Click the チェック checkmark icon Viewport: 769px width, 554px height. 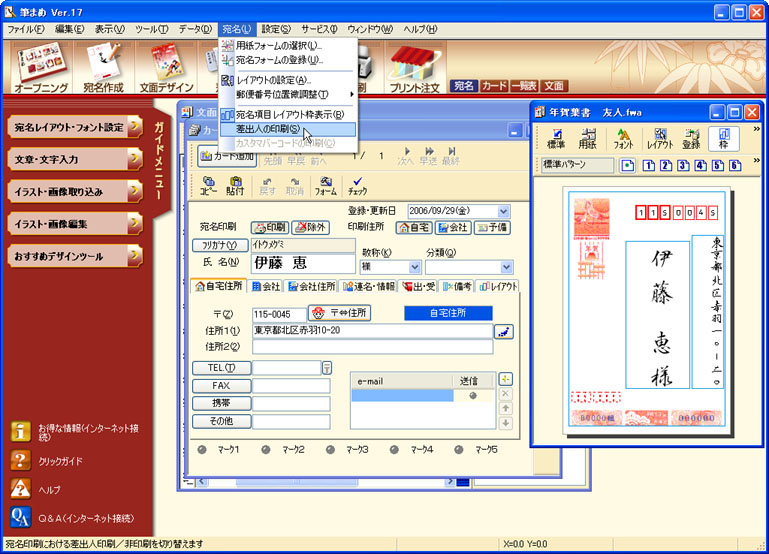click(x=357, y=184)
